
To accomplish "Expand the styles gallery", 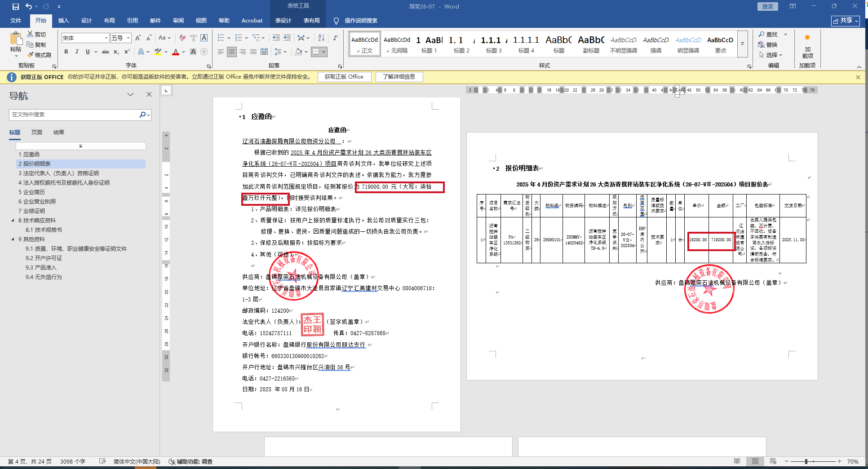I will click(x=743, y=44).
